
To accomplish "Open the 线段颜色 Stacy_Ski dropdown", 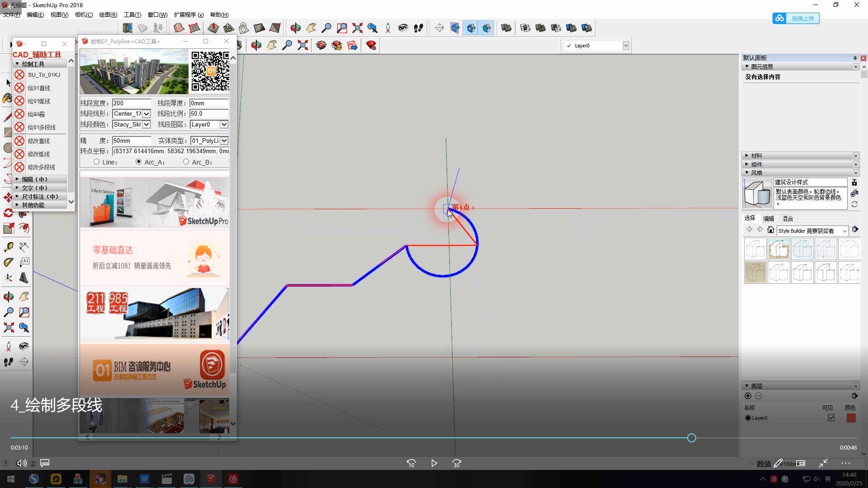I will click(x=146, y=124).
